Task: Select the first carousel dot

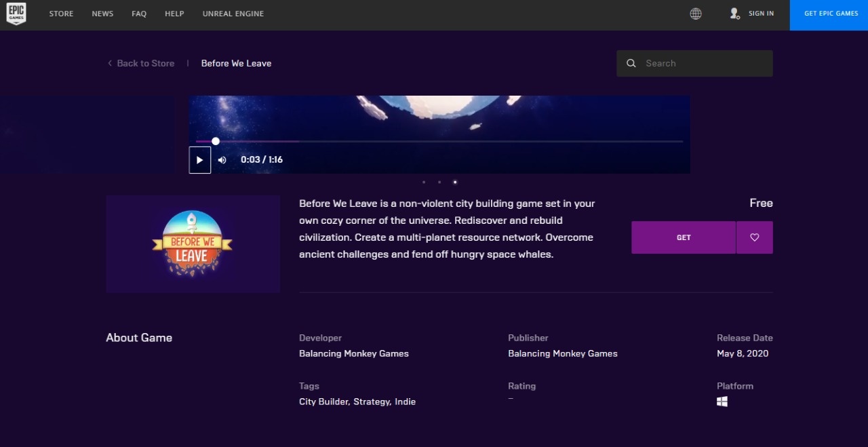Action: [424, 182]
